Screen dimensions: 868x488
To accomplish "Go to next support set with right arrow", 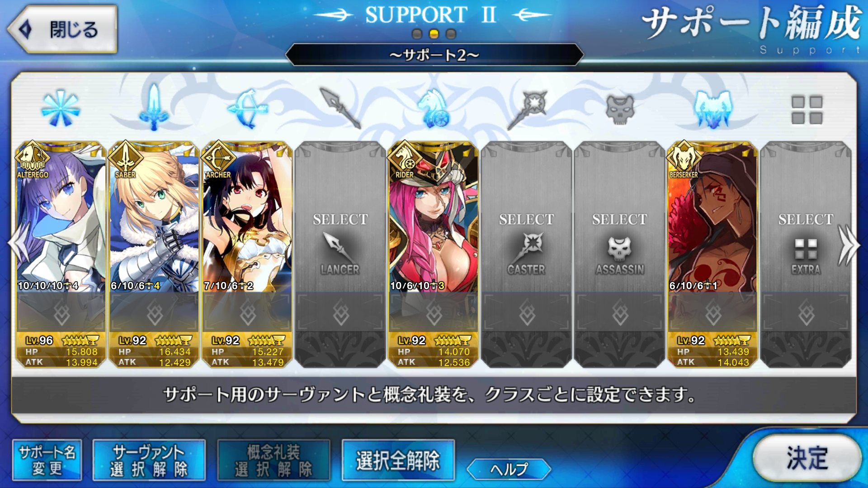I will [848, 244].
